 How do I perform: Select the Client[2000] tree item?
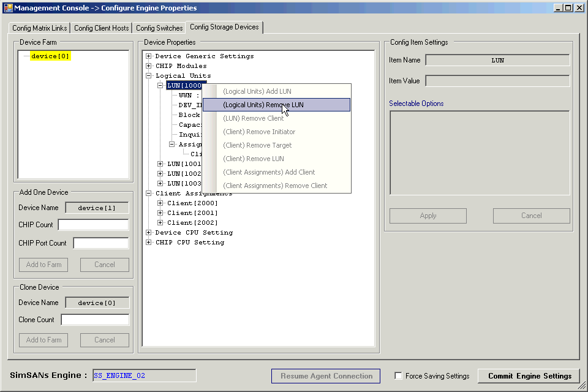coord(192,203)
